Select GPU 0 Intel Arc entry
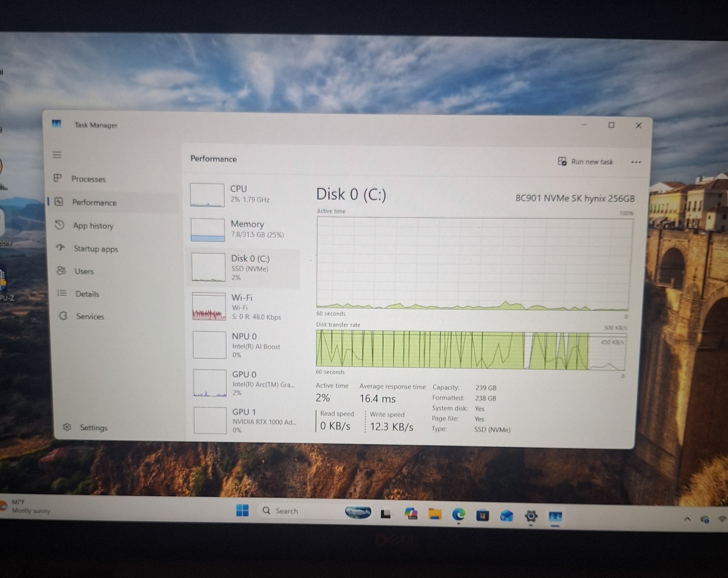This screenshot has height=578, width=728. 245,383
